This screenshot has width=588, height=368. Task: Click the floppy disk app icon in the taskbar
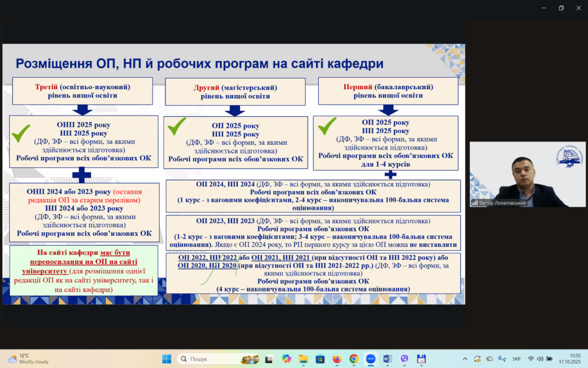[x=421, y=359]
